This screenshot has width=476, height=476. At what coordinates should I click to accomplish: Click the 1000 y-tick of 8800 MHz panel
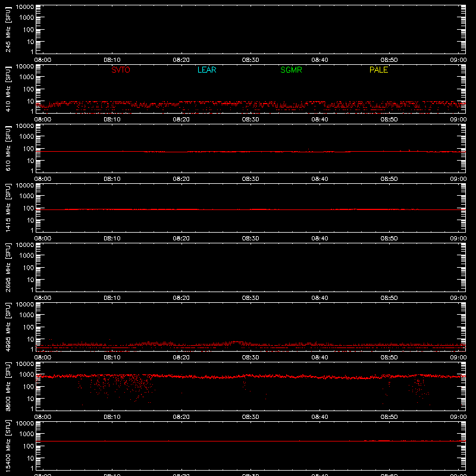pyautogui.click(x=27, y=375)
